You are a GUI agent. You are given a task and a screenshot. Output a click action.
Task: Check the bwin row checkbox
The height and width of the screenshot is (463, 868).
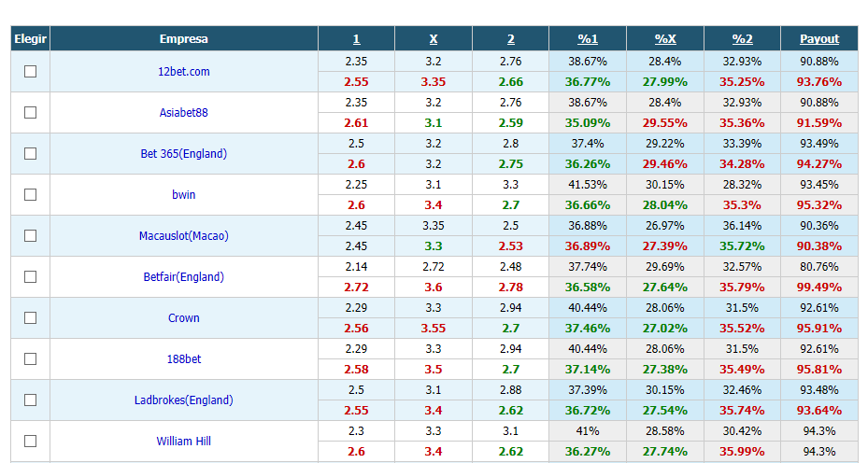(31, 195)
